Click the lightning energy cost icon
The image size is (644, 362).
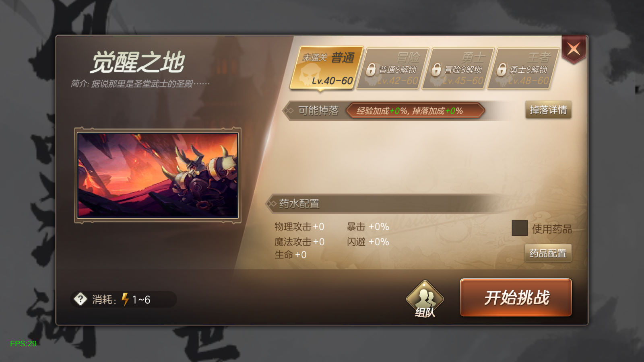125,299
